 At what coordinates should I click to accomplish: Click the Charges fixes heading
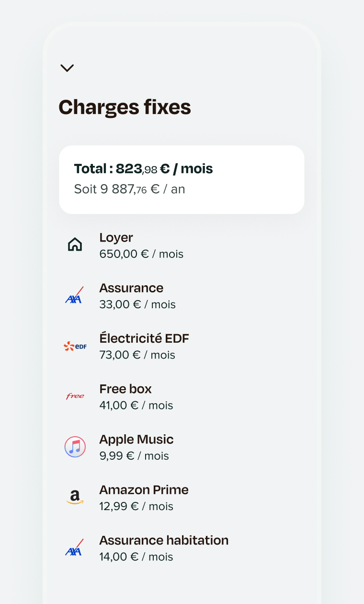tap(125, 107)
